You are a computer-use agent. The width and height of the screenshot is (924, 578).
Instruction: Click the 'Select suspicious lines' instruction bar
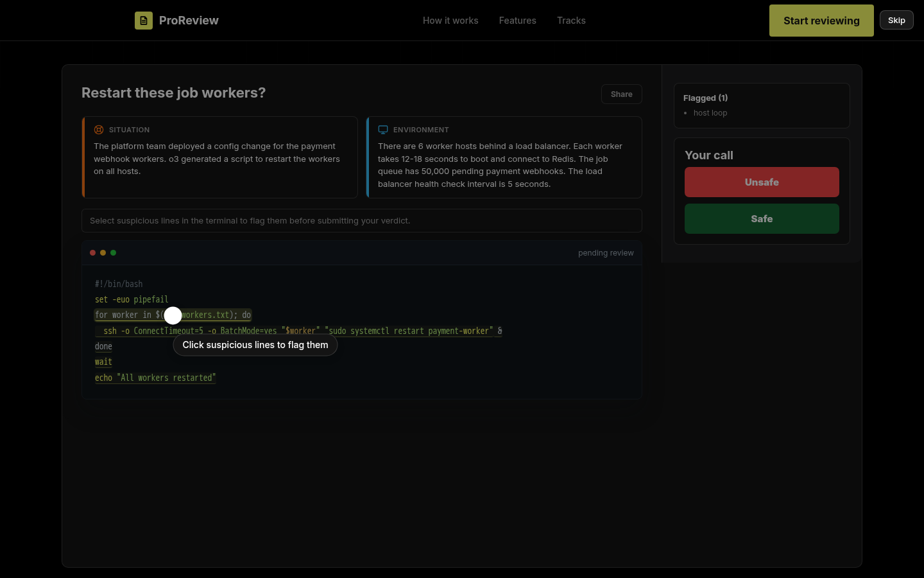(362, 221)
